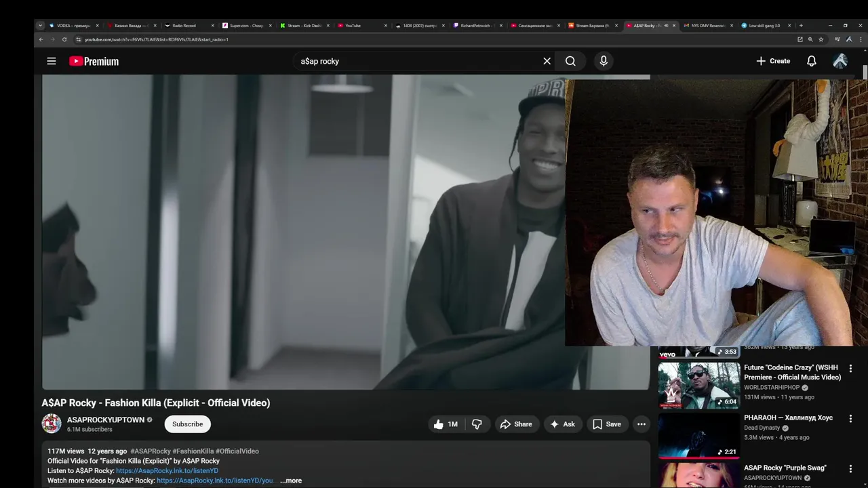Open tab search dropdown arrow
868x488 pixels.
40,26
